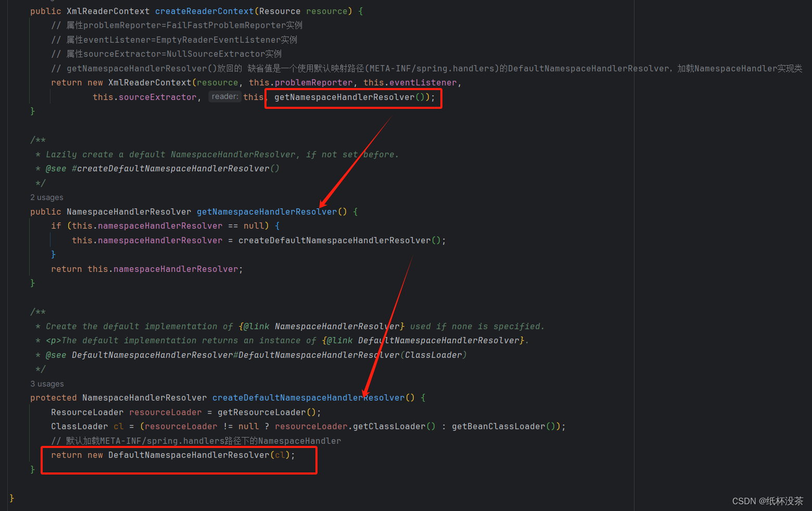The width and height of the screenshot is (812, 511).
Task: Click comment mentioning EmptyReaderEventListener
Action: point(174,40)
